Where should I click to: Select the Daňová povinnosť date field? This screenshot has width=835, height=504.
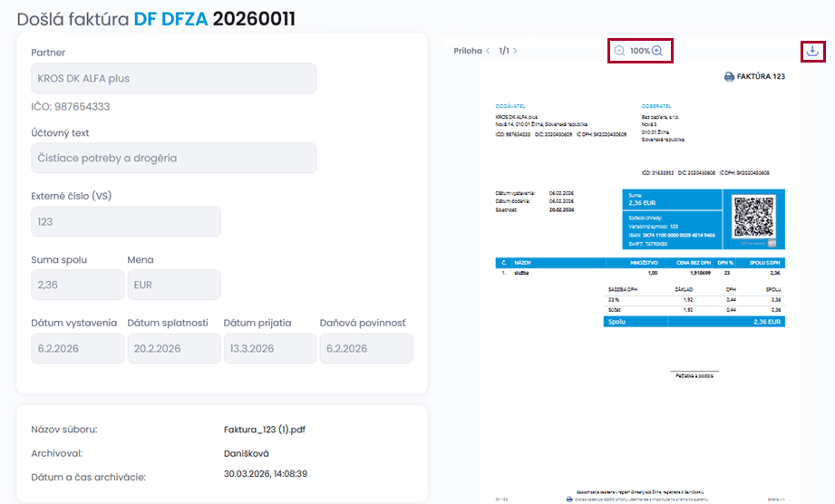[x=365, y=348]
